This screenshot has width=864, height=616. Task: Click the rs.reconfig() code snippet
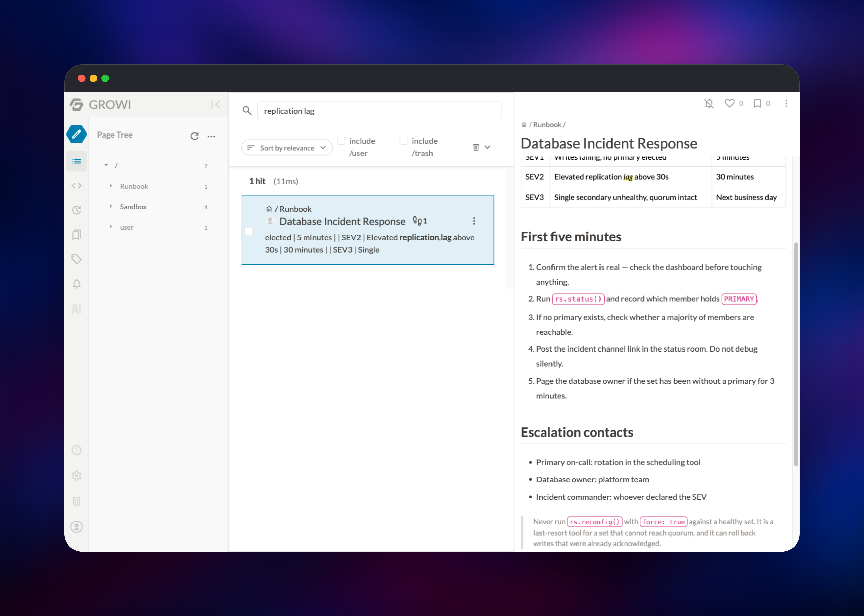(595, 522)
